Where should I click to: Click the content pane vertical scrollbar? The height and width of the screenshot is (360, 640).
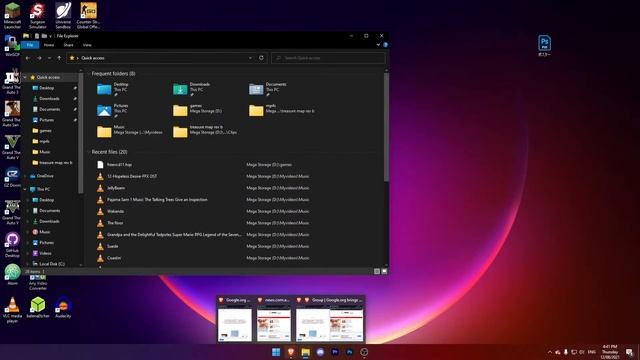(386, 127)
